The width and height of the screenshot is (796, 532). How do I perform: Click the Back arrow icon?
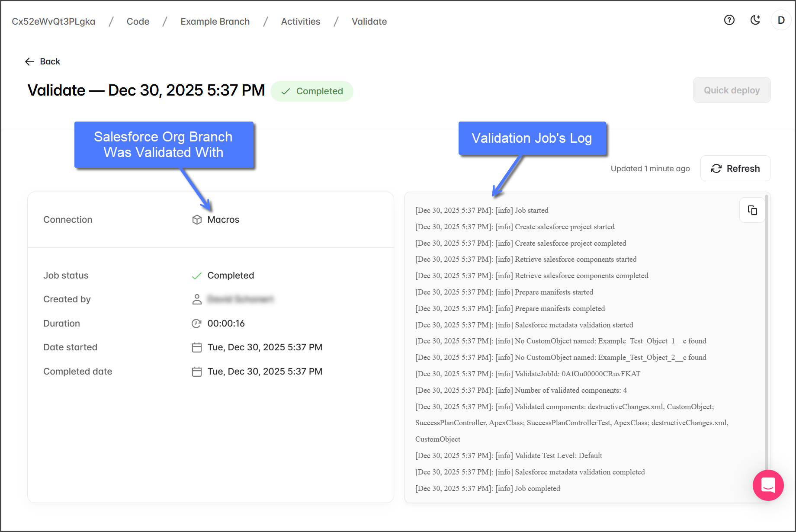[x=29, y=61]
